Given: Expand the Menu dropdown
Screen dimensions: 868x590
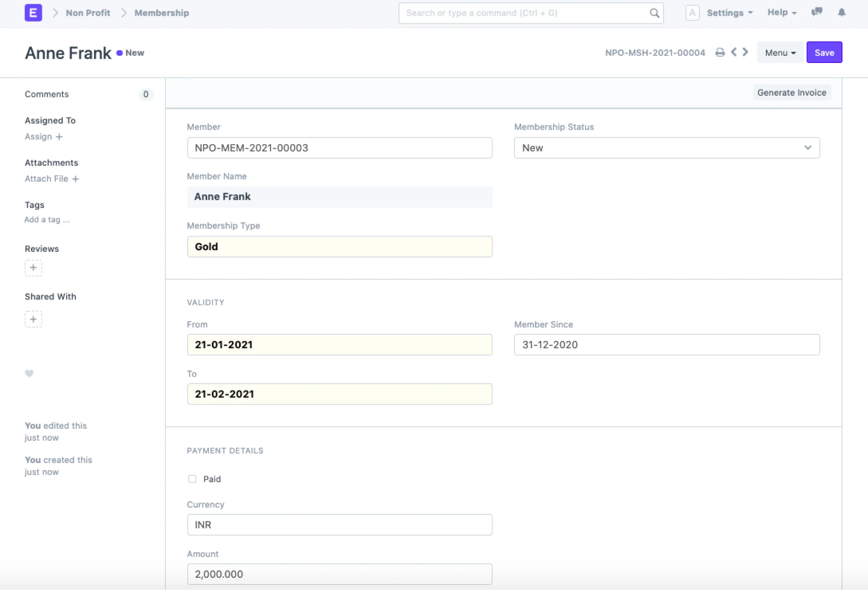Looking at the screenshot, I should coord(779,52).
